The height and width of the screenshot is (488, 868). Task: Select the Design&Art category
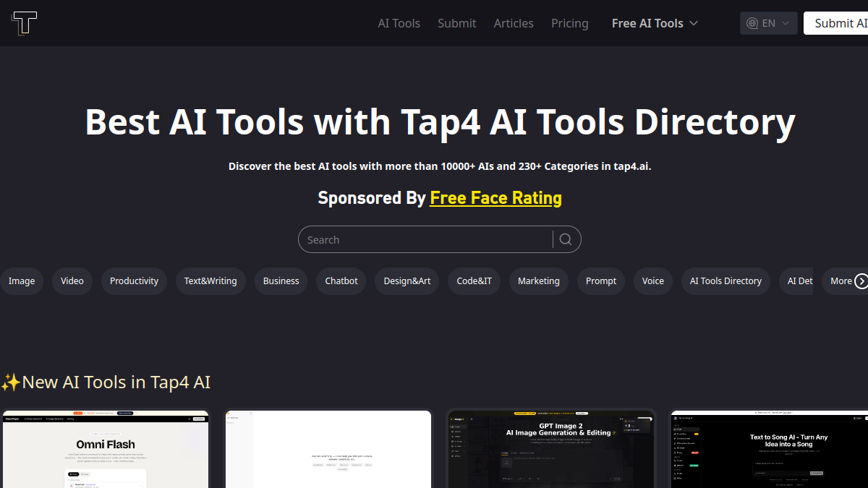click(x=407, y=281)
